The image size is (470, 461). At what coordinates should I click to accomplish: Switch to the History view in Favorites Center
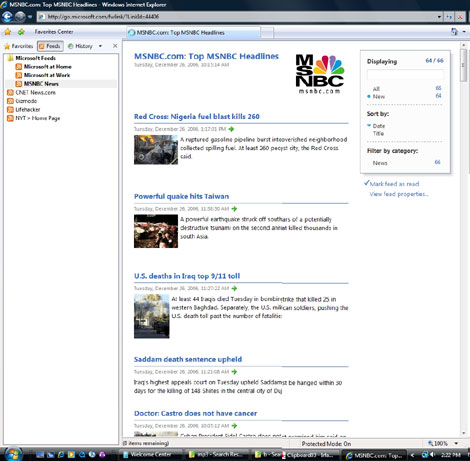pyautogui.click(x=80, y=46)
